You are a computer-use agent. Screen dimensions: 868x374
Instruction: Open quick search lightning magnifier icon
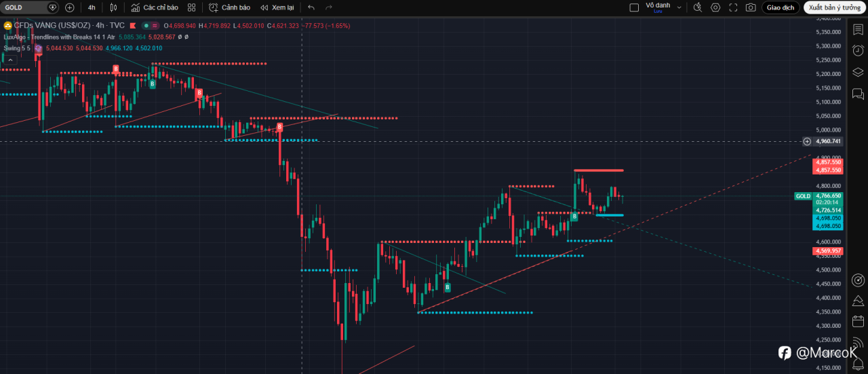pos(697,7)
